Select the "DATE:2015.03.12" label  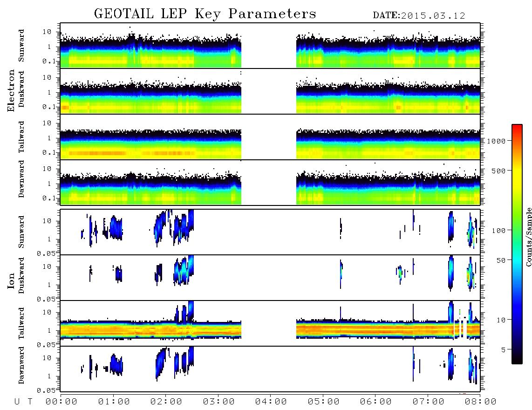coord(419,16)
